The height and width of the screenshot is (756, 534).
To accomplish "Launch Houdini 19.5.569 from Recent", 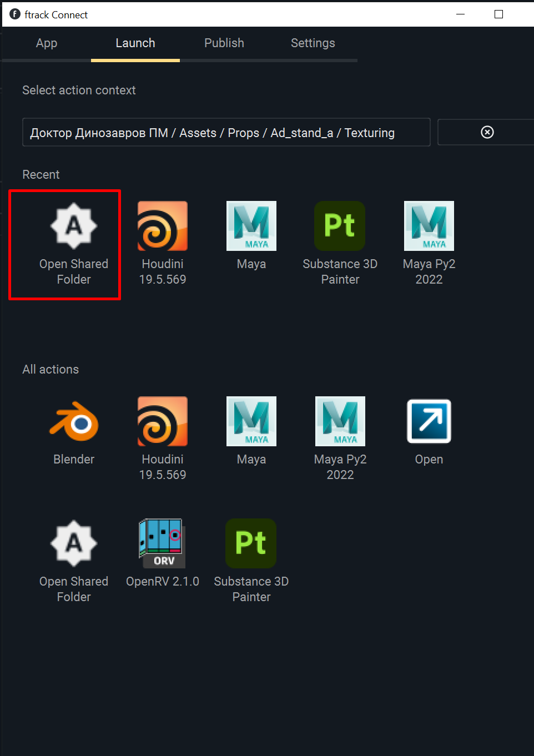I will click(x=163, y=244).
